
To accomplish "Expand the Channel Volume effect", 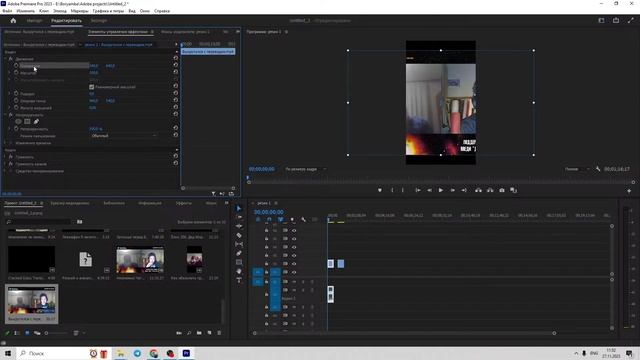I will tap(6, 164).
